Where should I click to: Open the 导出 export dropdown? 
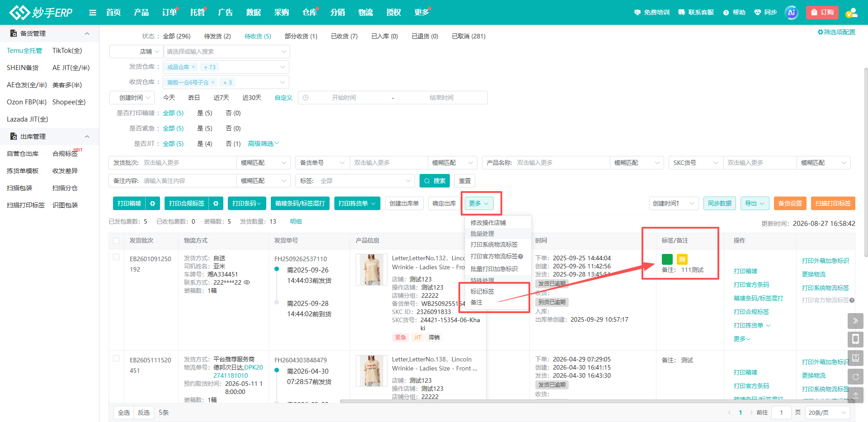pos(755,204)
